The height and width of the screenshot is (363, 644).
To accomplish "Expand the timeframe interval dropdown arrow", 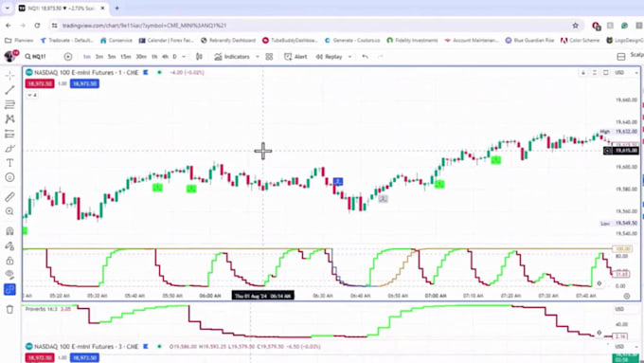I will (x=184, y=57).
